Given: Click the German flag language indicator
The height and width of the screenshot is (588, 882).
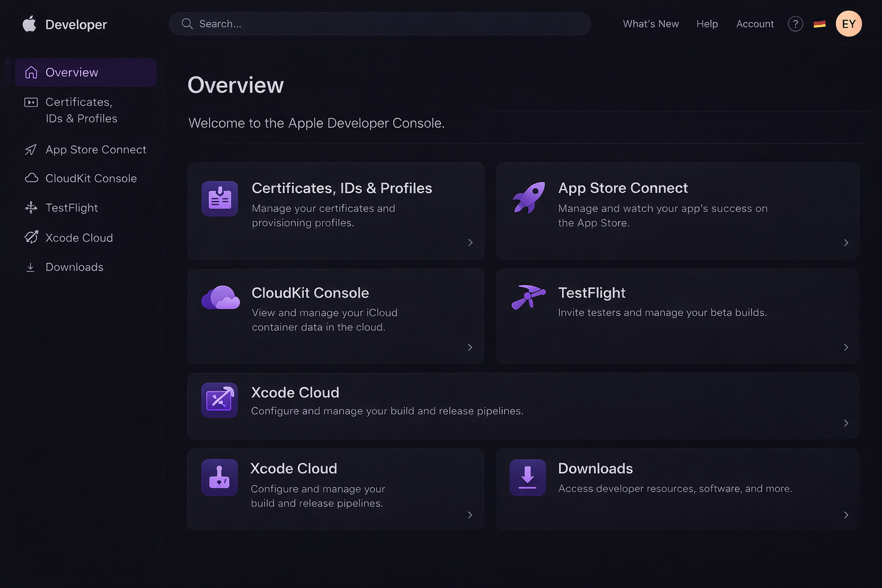Looking at the screenshot, I should (819, 24).
